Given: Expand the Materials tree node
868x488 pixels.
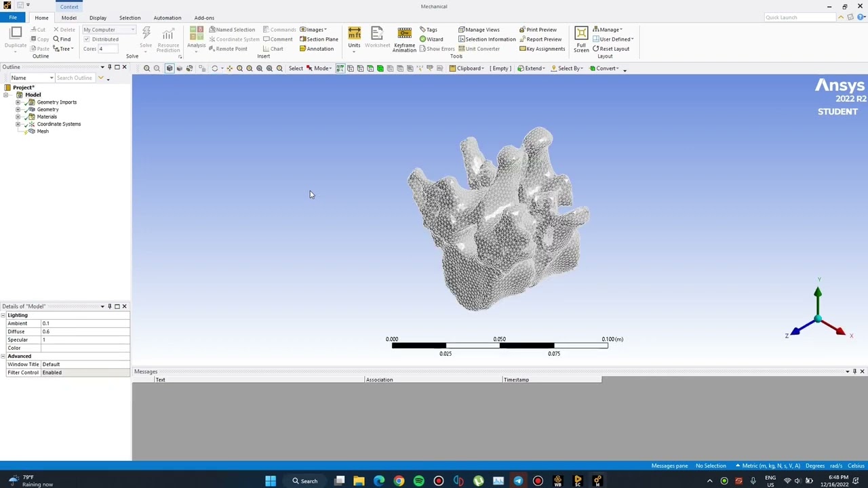Looking at the screenshot, I should tap(18, 117).
